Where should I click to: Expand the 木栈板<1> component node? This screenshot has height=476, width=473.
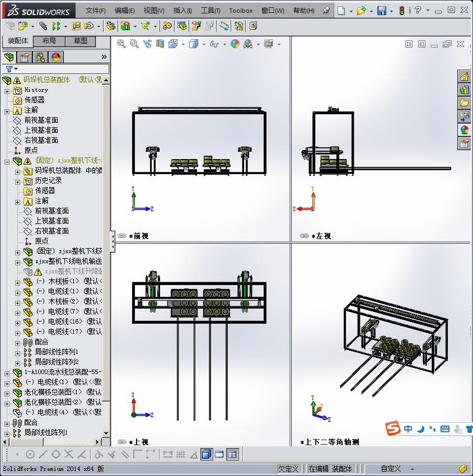click(x=17, y=283)
